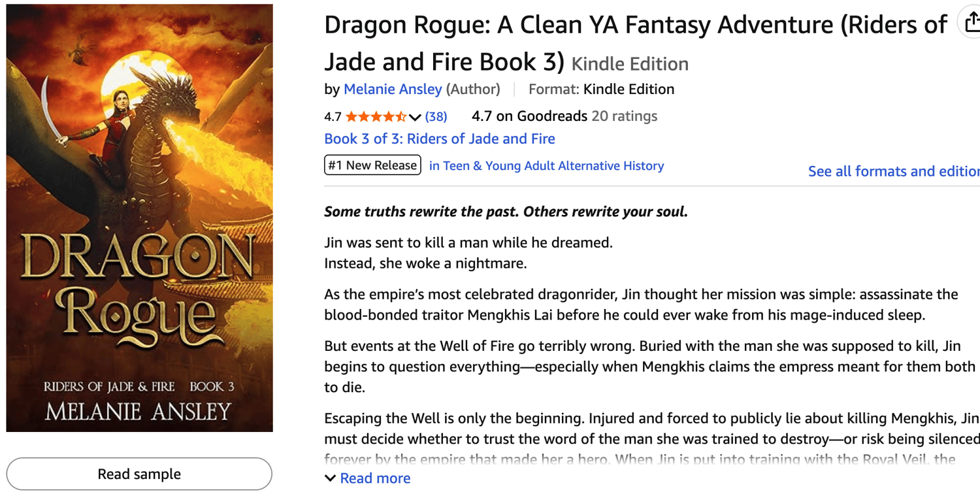Click the Read more text link
Viewport: 980px width, 494px height.
tap(375, 478)
